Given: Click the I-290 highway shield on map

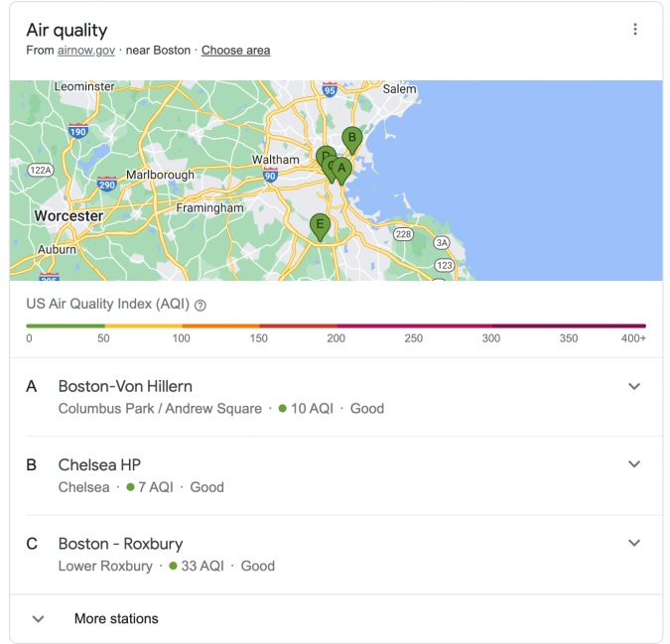Looking at the screenshot, I should (x=107, y=184).
